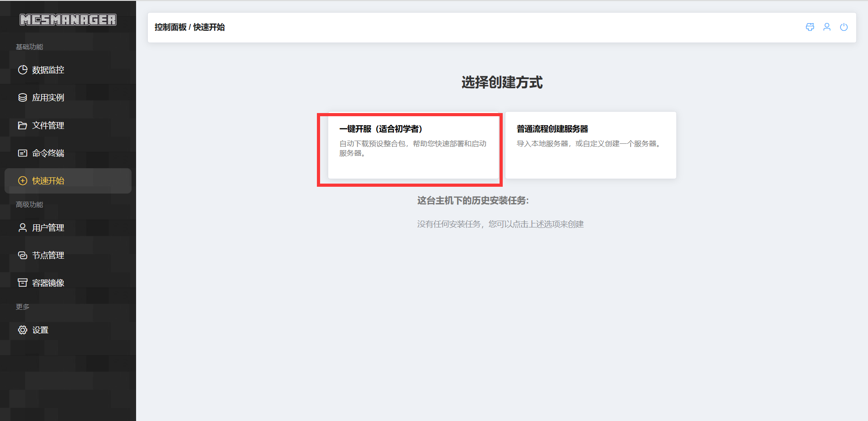
Task: Click the 快速开始 plus circle icon
Action: (x=23, y=180)
